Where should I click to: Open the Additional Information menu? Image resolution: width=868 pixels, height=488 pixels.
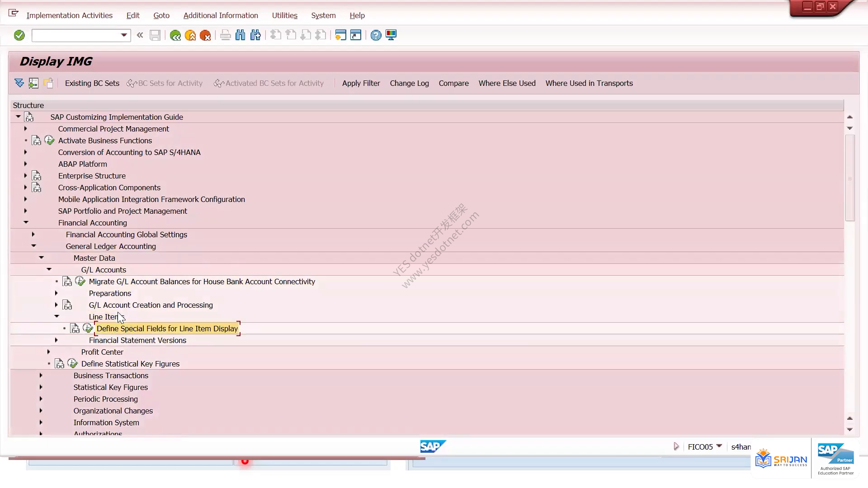click(221, 15)
